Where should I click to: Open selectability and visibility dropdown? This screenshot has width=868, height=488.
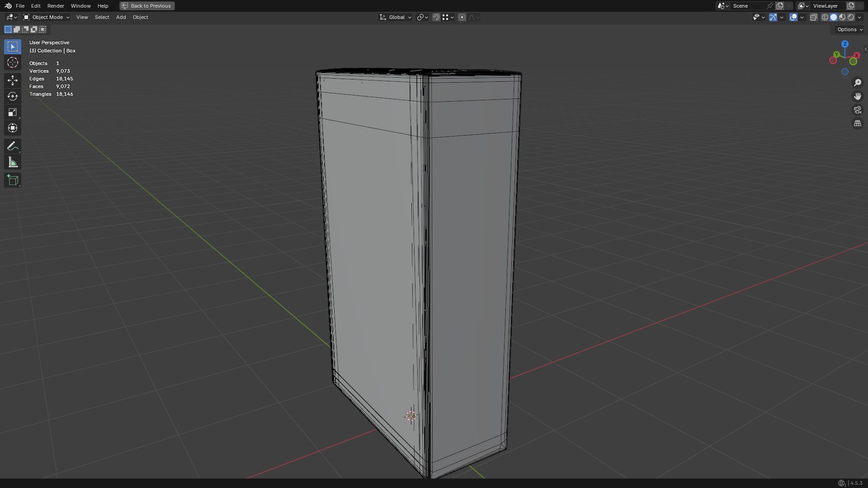pos(759,17)
